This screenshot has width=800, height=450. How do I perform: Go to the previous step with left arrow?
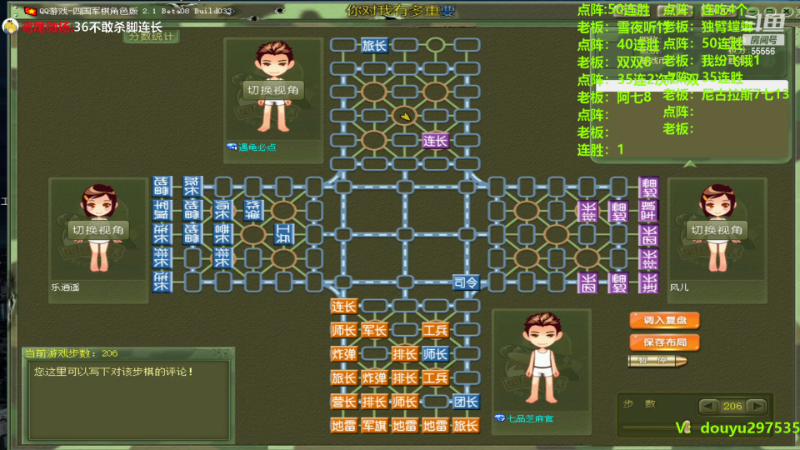[x=708, y=406]
